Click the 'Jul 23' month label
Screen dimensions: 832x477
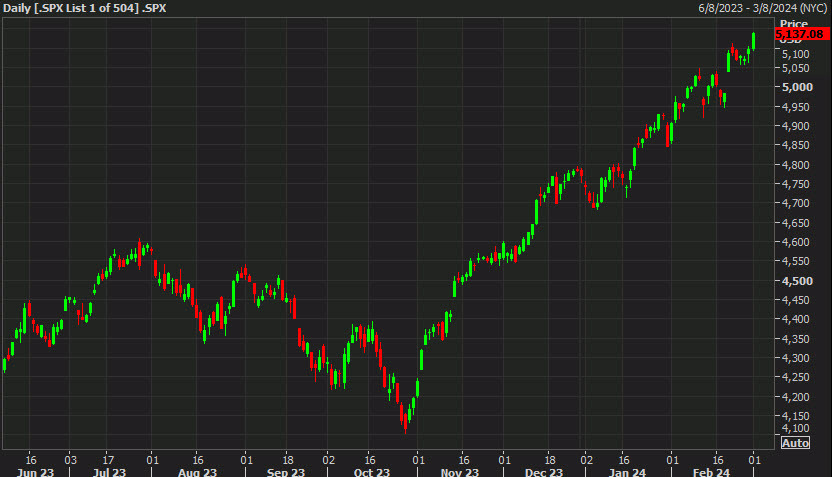109,472
